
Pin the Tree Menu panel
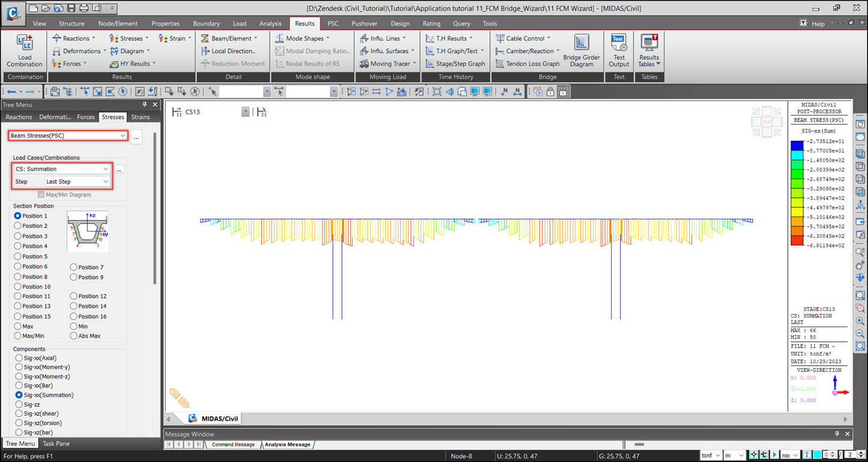144,105
